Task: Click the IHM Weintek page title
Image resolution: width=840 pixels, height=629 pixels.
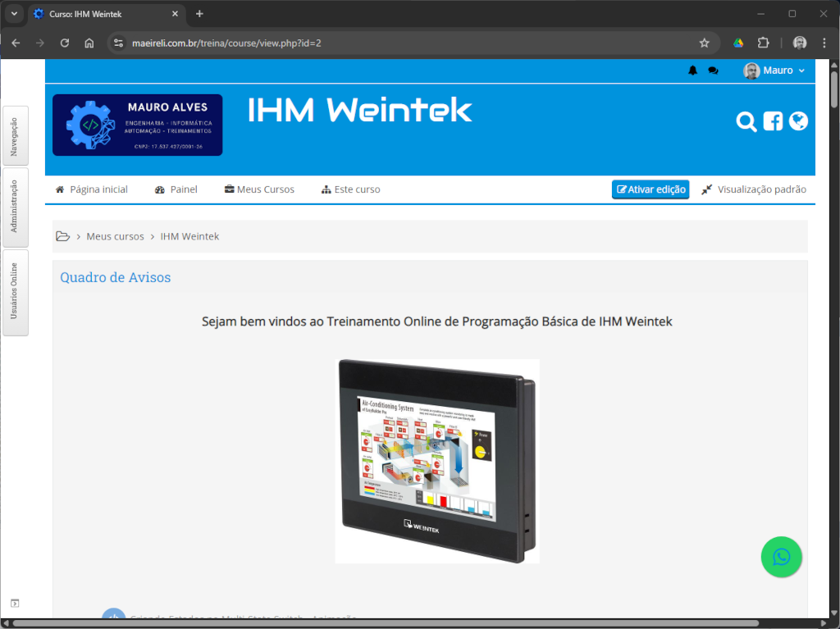Action: [360, 110]
